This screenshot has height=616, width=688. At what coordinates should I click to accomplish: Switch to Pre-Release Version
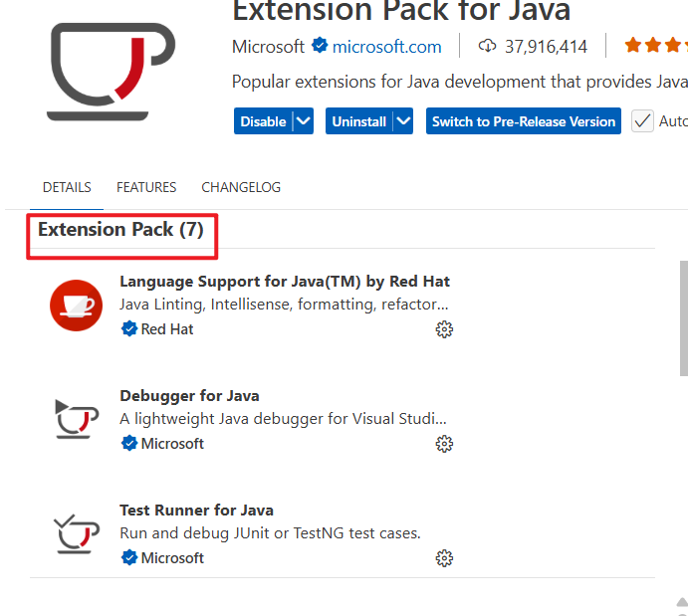pyautogui.click(x=524, y=121)
